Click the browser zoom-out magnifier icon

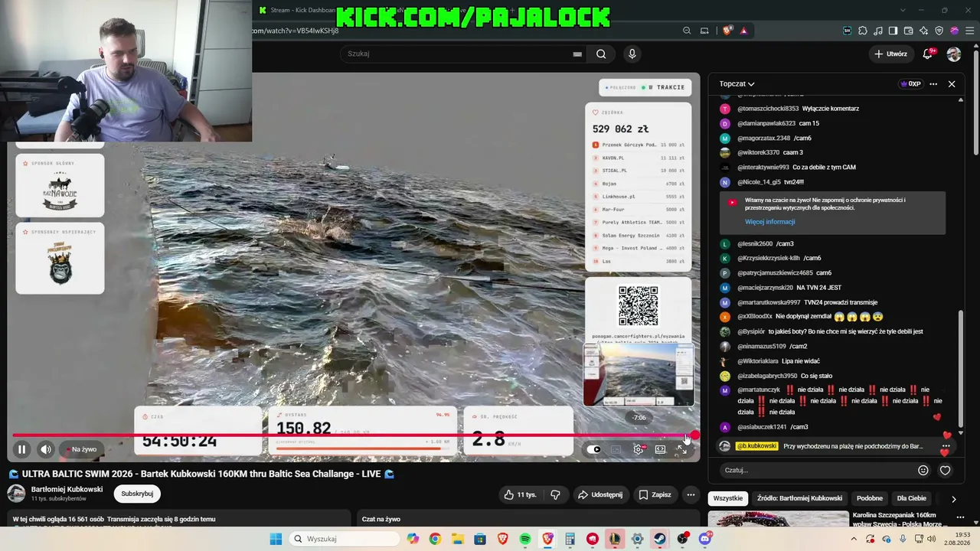click(x=687, y=31)
